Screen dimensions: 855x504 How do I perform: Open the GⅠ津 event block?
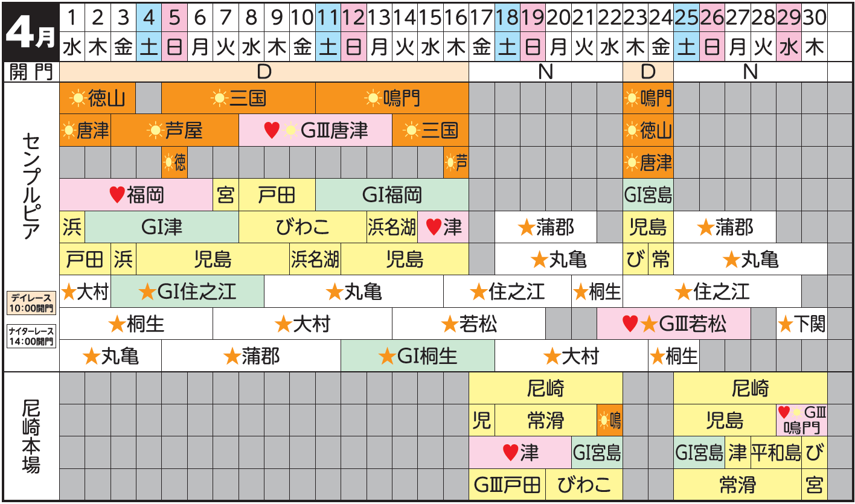click(162, 228)
